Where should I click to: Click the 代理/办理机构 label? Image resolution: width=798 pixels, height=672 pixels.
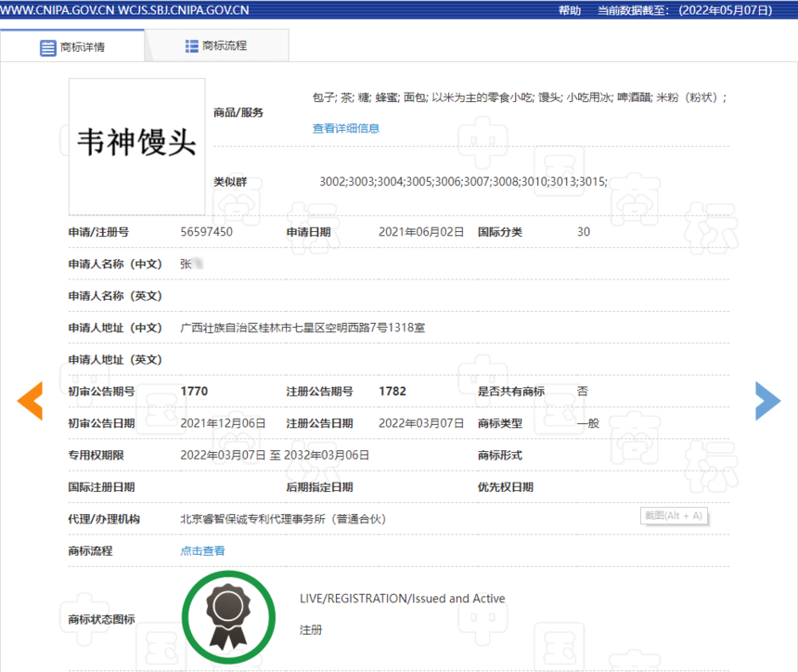(x=104, y=519)
